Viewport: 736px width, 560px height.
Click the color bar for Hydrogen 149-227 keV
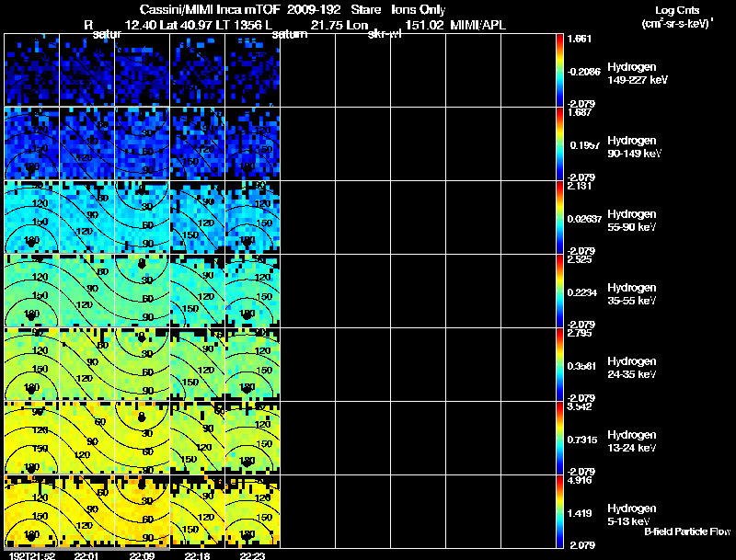(x=560, y=70)
